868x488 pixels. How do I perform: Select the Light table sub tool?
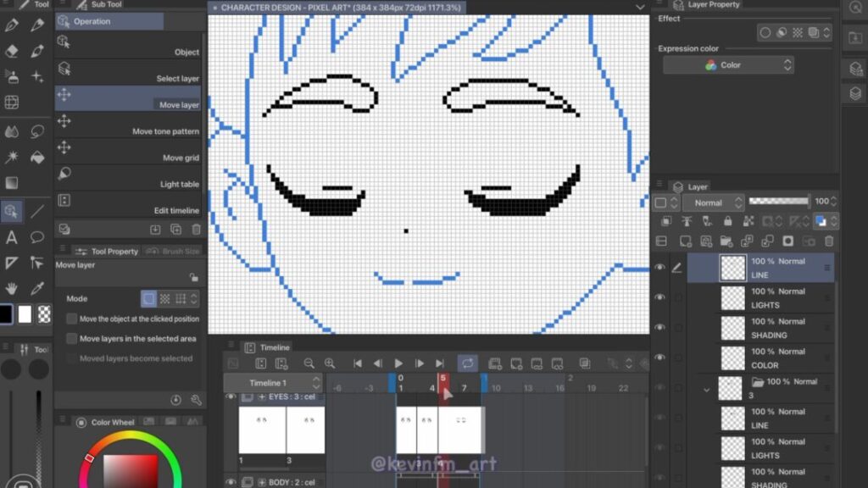point(129,184)
